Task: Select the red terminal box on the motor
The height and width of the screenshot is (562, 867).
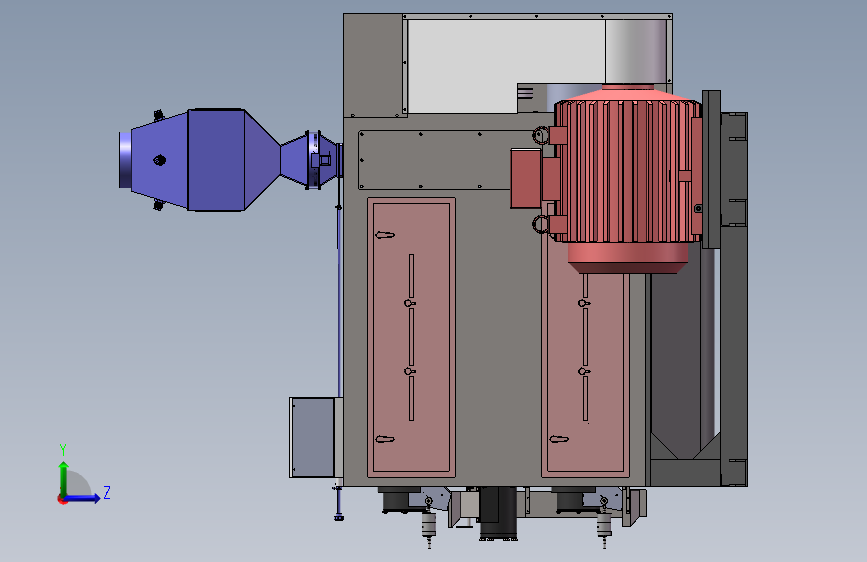Action: [x=526, y=178]
